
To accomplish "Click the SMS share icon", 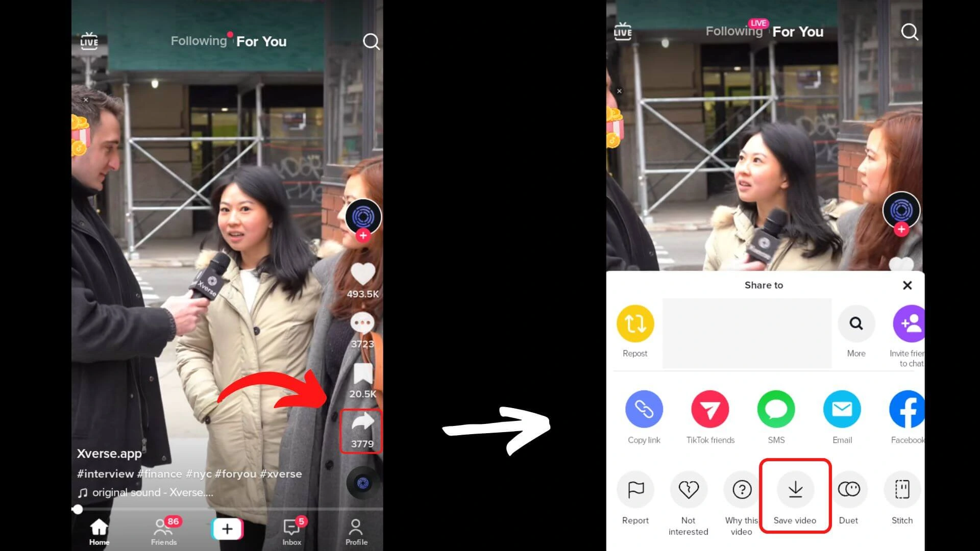I will pos(776,409).
